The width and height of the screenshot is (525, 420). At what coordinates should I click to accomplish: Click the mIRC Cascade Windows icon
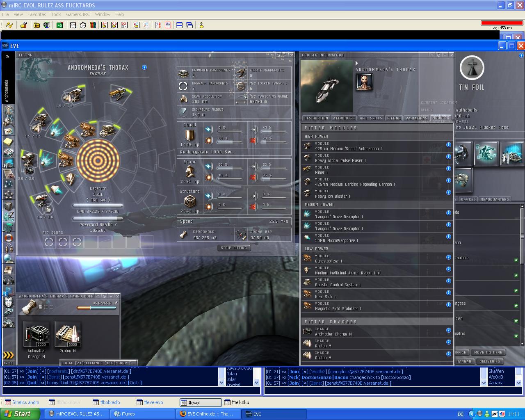tap(189, 25)
